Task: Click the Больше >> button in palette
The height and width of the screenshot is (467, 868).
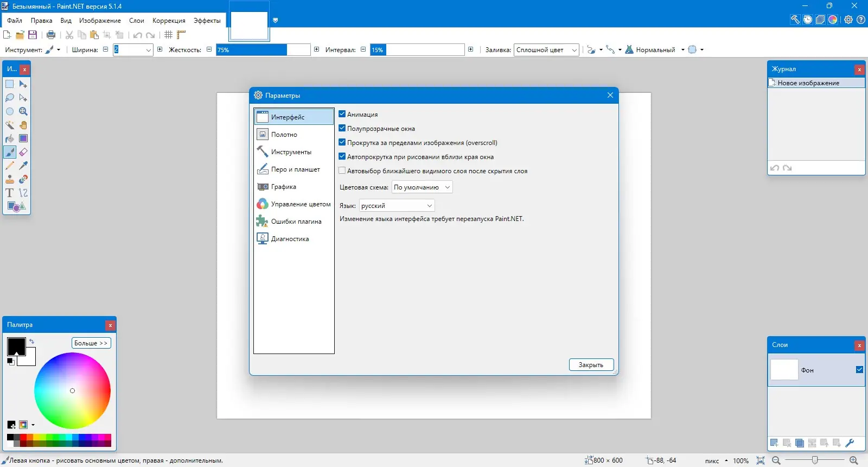Action: (91, 343)
